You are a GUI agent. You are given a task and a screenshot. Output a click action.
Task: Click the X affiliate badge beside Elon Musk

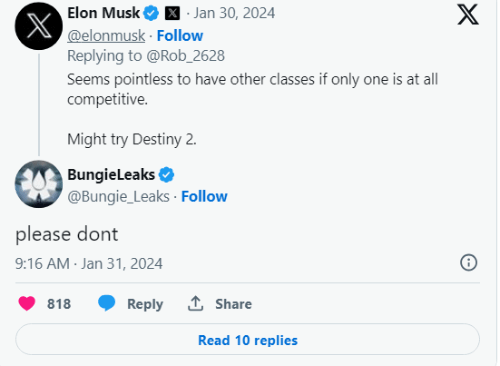173,14
